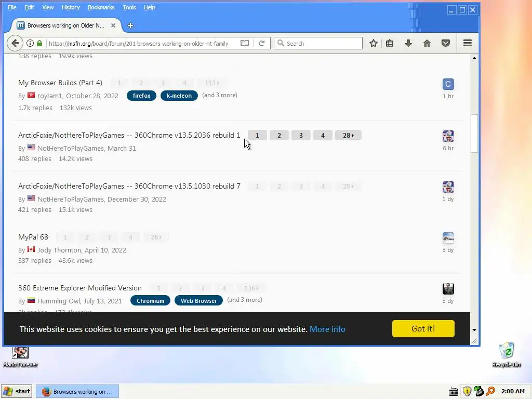Open Humming Owl author profile
This screenshot has width=532, height=399.
coord(58,301)
